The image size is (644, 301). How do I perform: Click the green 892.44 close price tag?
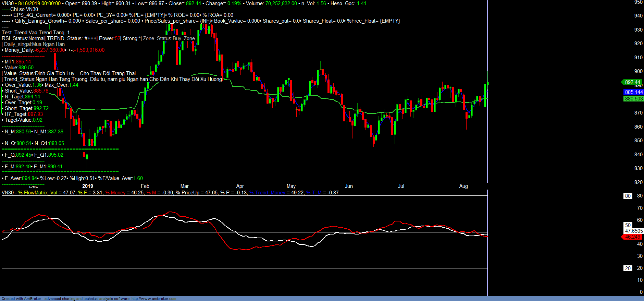click(632, 82)
